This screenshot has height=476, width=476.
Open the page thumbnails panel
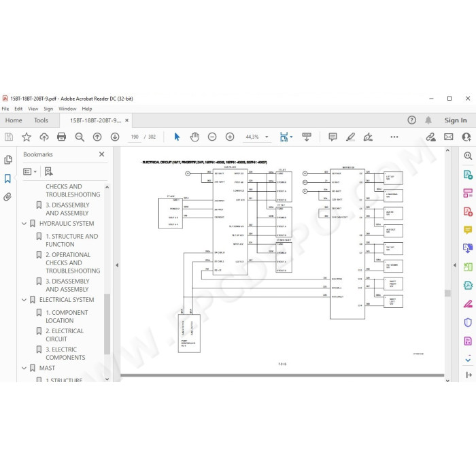(8, 160)
